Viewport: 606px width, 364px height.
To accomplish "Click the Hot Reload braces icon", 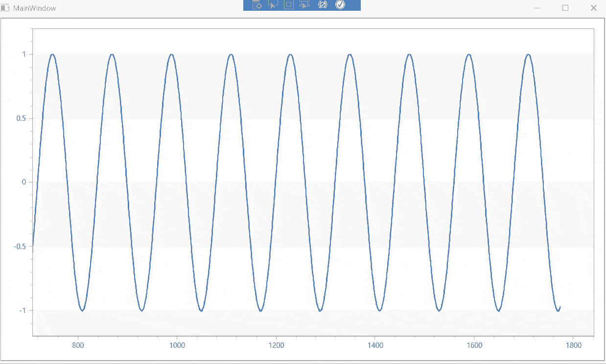I will (323, 5).
